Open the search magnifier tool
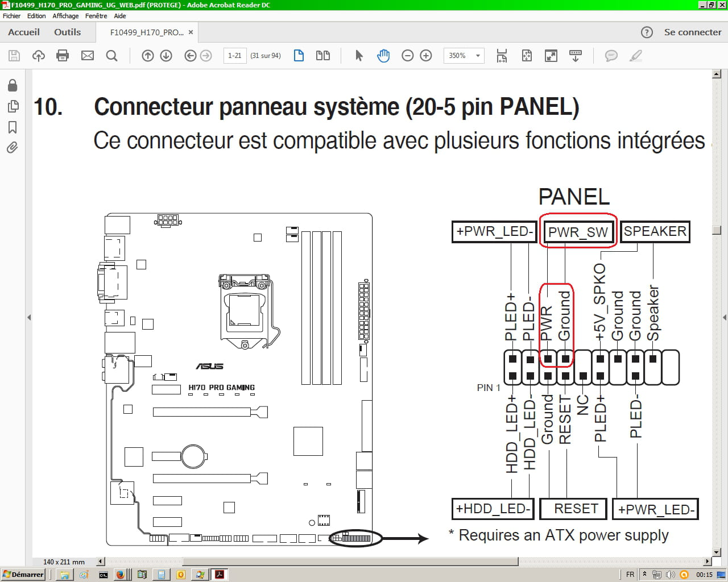Viewport: 728px width, 582px height. coord(112,56)
